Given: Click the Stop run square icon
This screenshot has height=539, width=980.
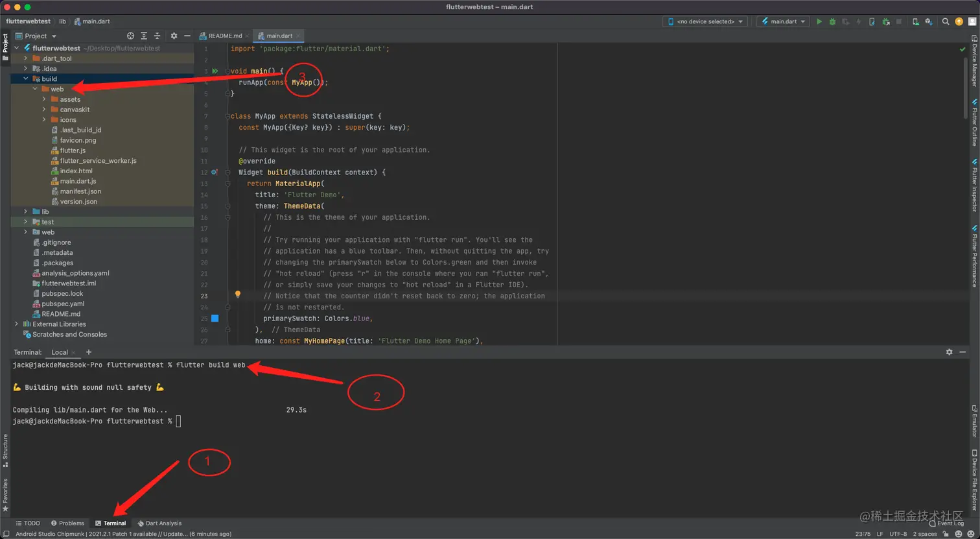Looking at the screenshot, I should [899, 21].
